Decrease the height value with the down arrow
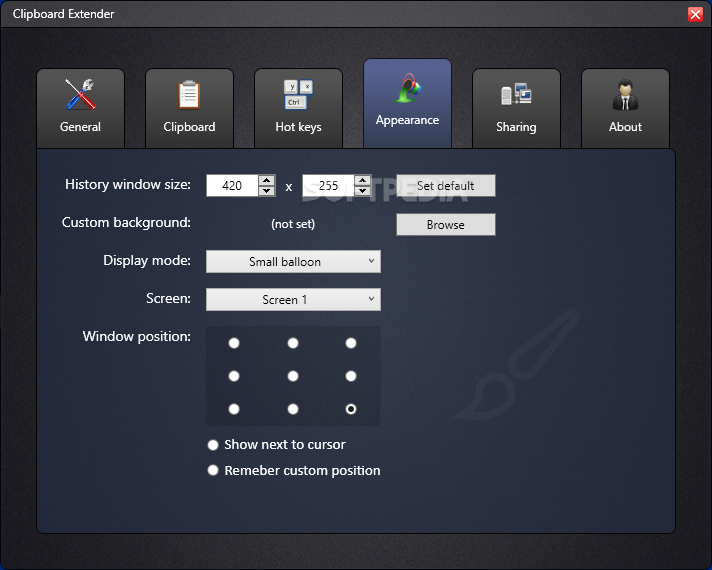Image resolution: width=712 pixels, height=570 pixels. pos(362,191)
